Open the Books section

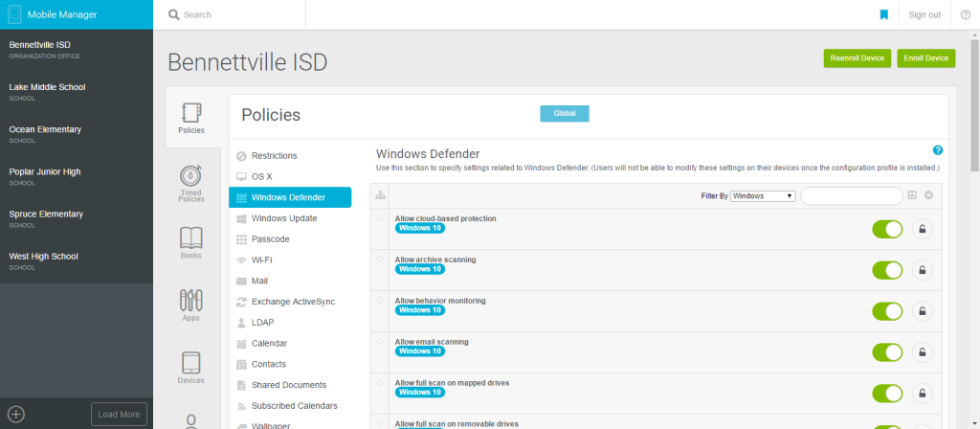[x=191, y=242]
